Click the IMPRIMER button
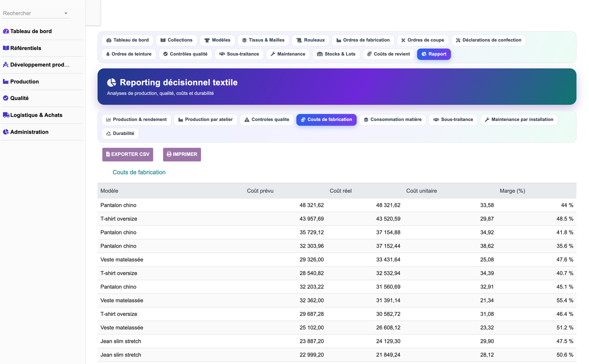This screenshot has height=364, width=589. [182, 154]
